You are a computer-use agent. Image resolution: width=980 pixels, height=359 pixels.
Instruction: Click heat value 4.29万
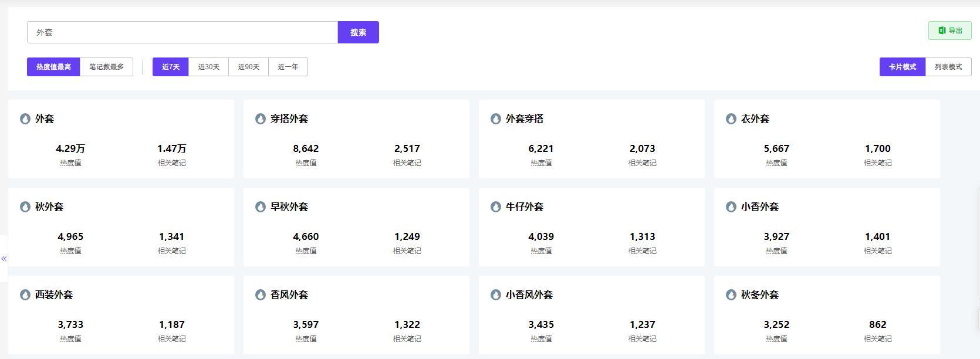(70, 148)
